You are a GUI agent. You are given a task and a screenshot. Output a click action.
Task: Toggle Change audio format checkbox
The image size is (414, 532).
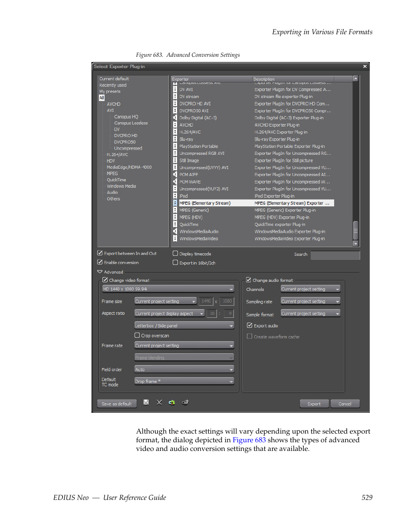[x=249, y=280]
